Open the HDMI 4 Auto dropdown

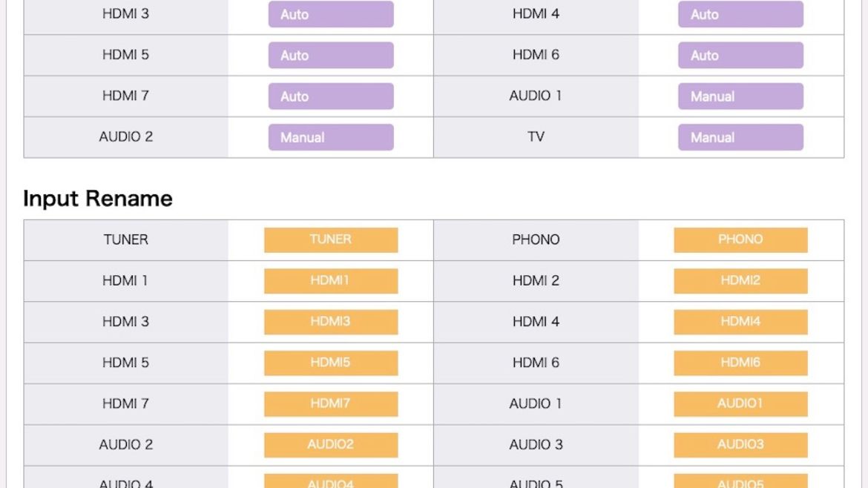(740, 14)
